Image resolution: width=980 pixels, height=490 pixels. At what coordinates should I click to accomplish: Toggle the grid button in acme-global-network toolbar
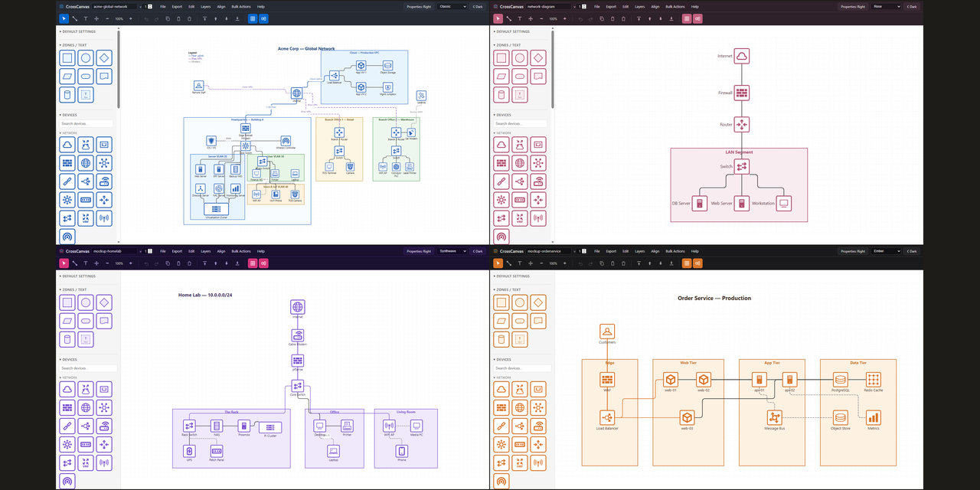pos(253,18)
